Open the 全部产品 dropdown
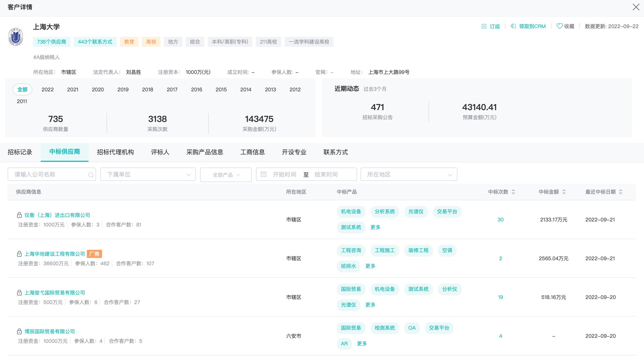This screenshot has height=358, width=644. tap(226, 175)
